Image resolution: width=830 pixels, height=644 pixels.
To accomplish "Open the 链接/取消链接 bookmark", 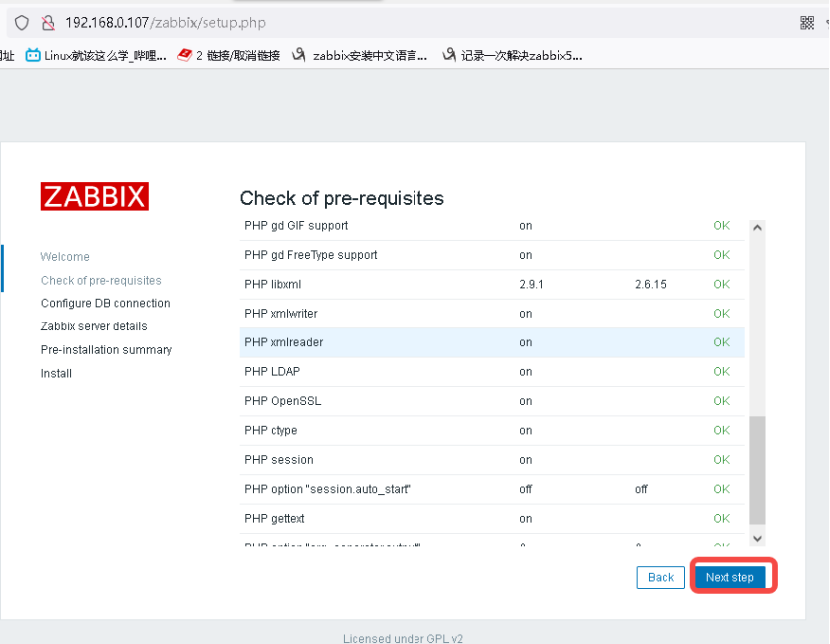I will (x=228, y=56).
